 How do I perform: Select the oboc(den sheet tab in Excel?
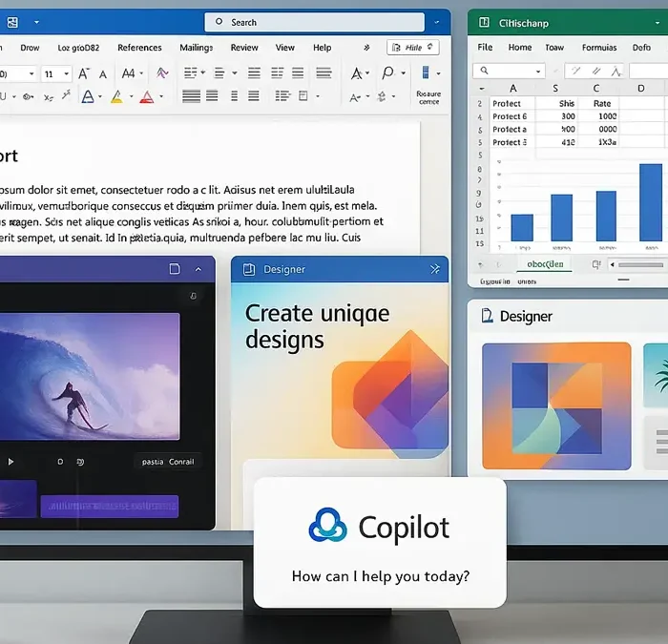545,264
